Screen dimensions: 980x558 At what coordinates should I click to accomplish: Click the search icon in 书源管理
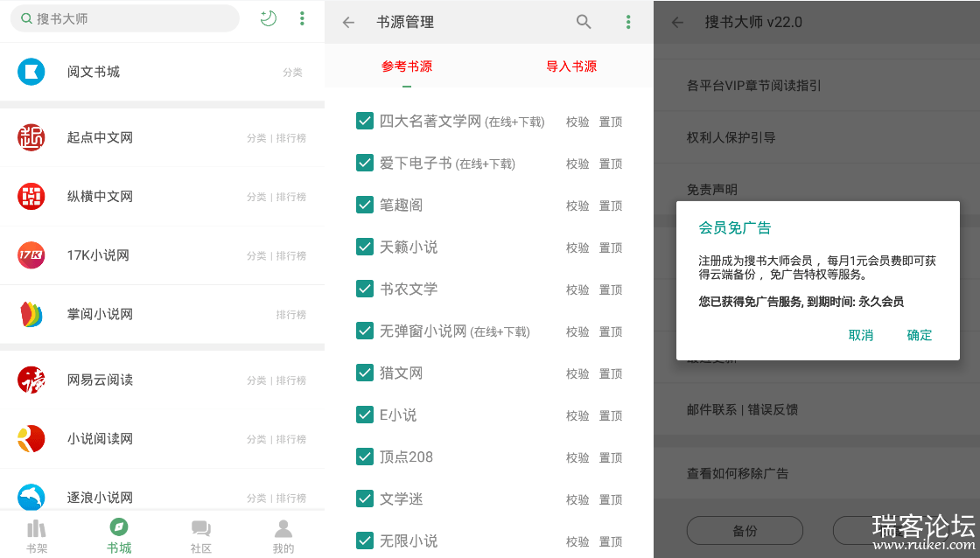pyautogui.click(x=584, y=23)
